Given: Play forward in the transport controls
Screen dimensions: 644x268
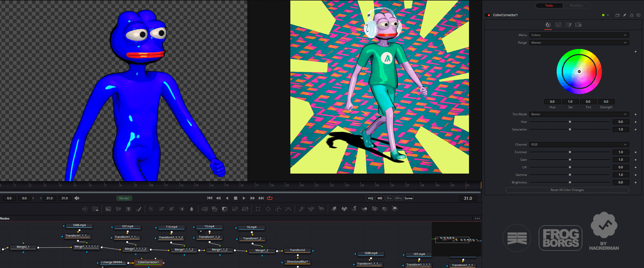Looking at the screenshot, I should click(x=244, y=198).
